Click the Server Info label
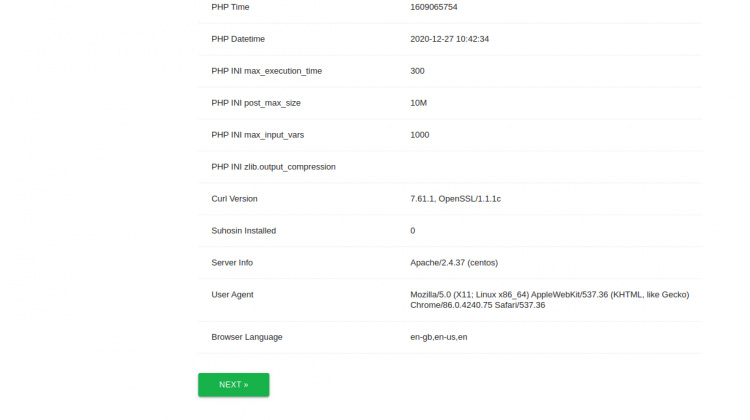This screenshot has height=420, width=750. tap(232, 263)
